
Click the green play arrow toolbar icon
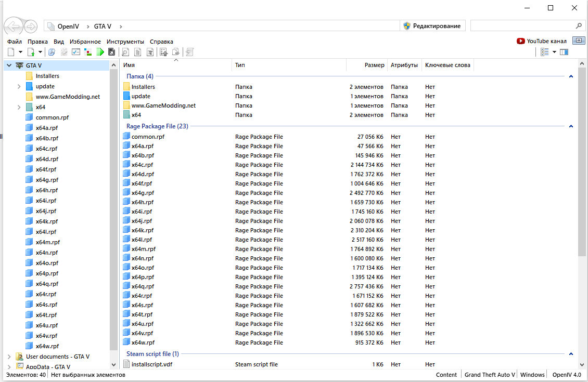[100, 52]
